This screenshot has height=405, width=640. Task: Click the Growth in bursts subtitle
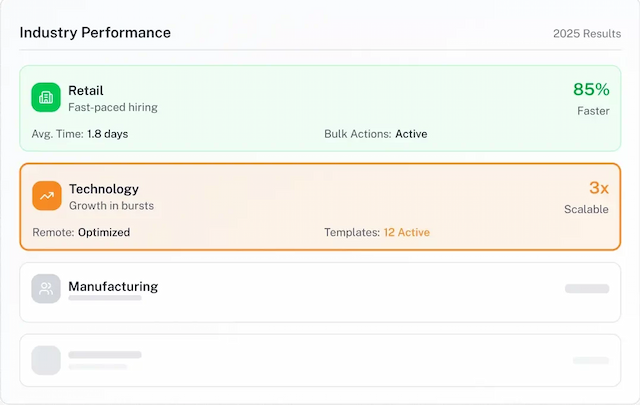click(x=111, y=206)
